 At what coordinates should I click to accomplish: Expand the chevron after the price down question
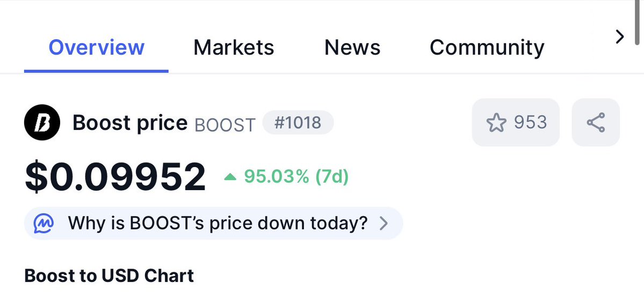coord(383,223)
